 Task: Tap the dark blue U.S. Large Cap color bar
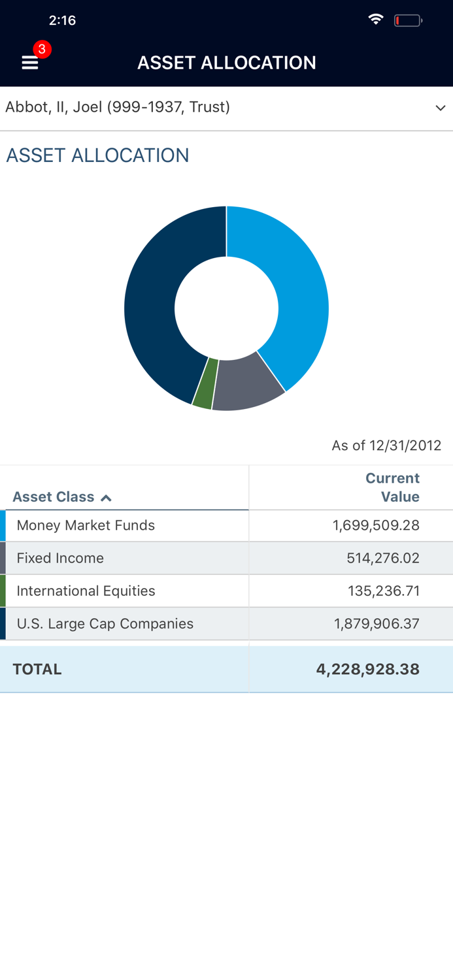[x=3, y=623]
